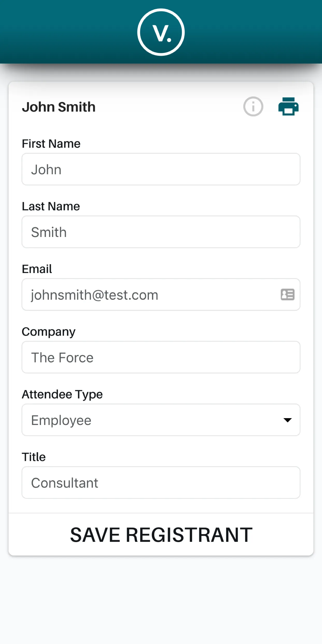Click the John Smith card heading

click(x=59, y=107)
